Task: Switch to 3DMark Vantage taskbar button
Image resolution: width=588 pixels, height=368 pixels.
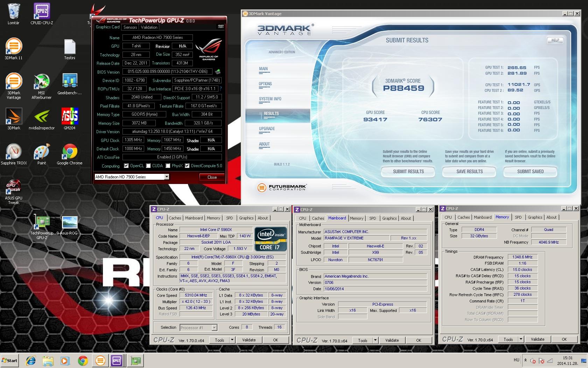Action: click(x=100, y=360)
